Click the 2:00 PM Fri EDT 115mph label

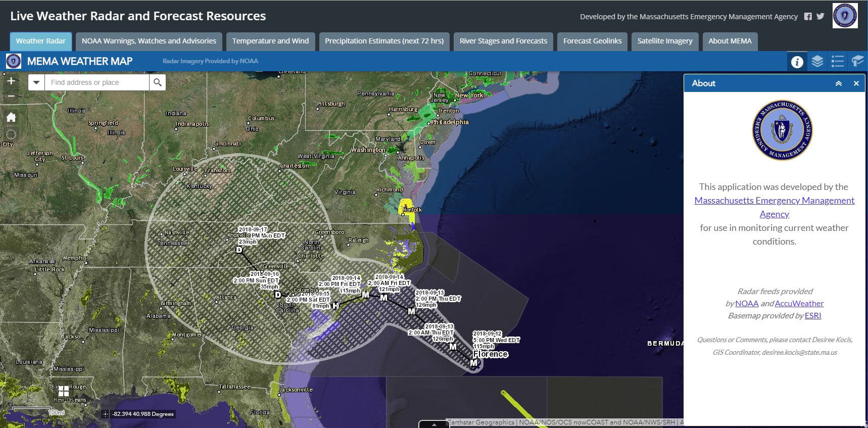coord(340,284)
